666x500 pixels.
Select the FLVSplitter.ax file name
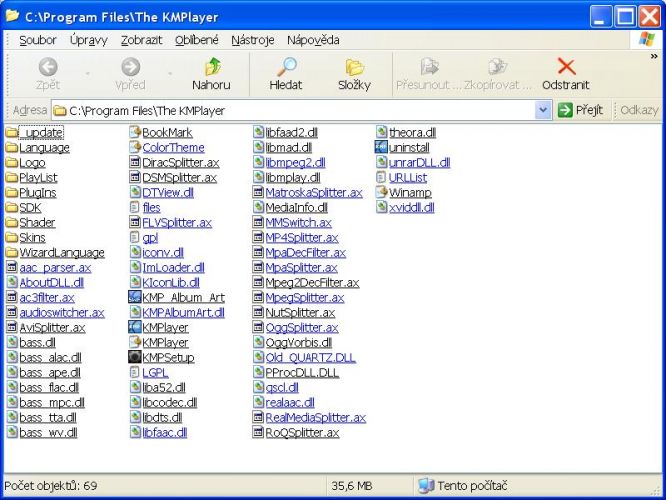pyautogui.click(x=177, y=223)
